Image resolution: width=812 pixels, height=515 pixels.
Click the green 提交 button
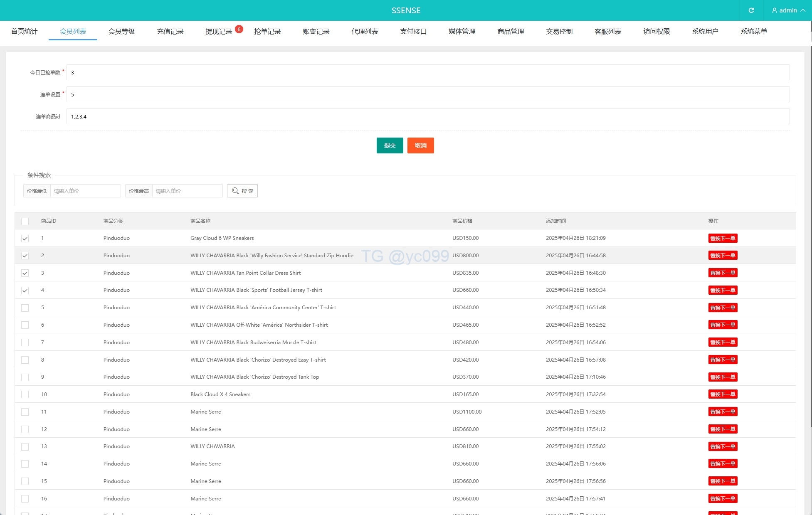390,145
